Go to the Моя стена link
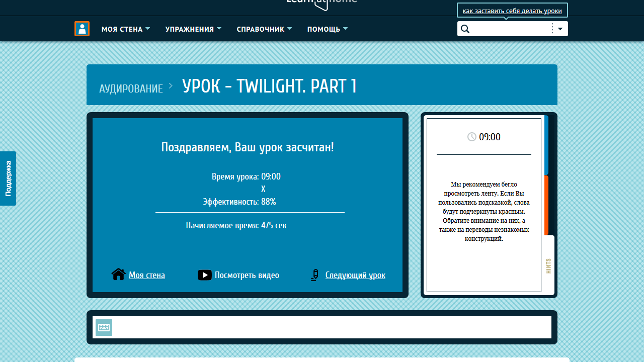The image size is (644, 362). 147,275
